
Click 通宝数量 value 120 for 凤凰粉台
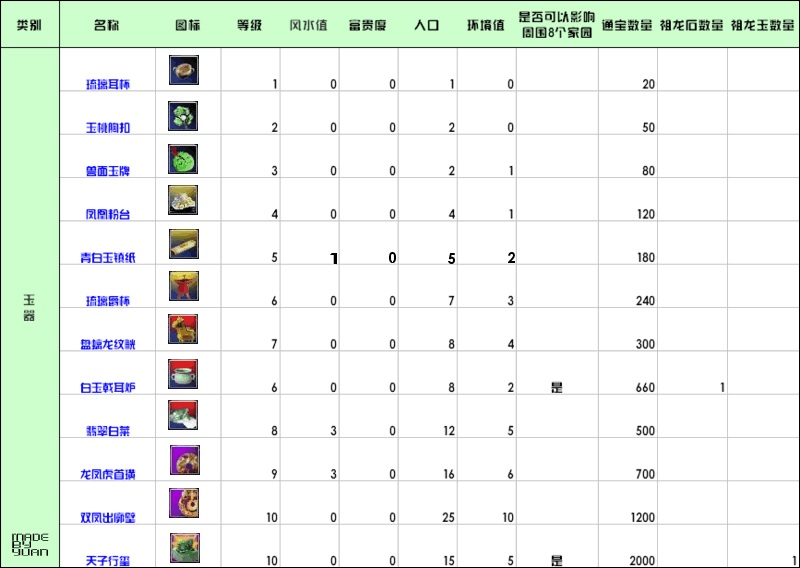coord(645,214)
